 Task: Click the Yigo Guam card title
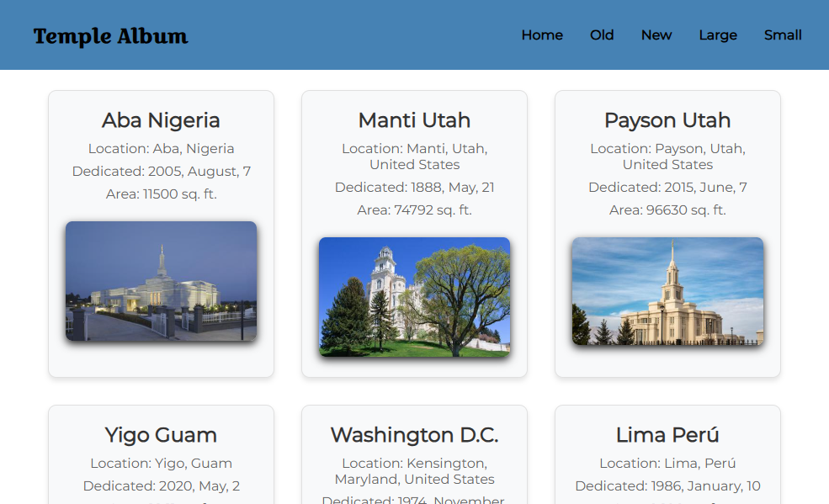[x=161, y=435]
